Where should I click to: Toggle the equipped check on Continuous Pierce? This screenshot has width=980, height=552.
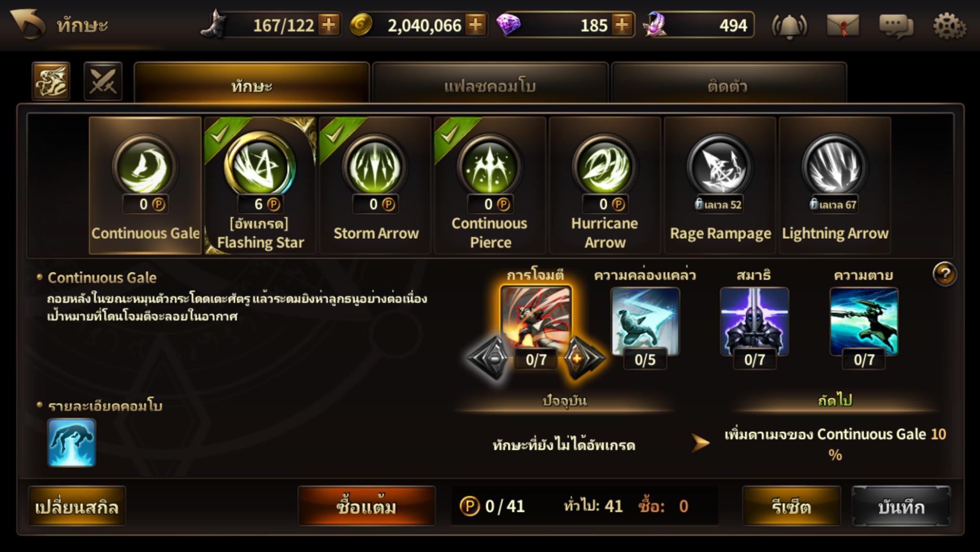pos(451,134)
